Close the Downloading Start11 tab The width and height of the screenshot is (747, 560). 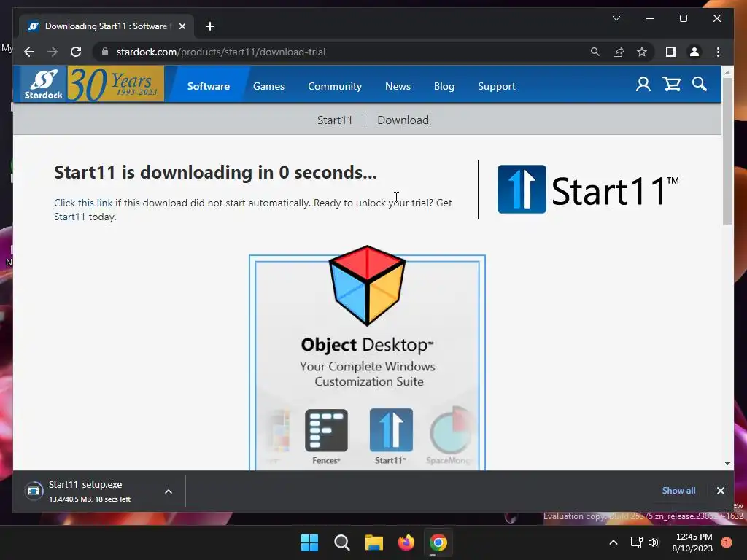coord(182,26)
